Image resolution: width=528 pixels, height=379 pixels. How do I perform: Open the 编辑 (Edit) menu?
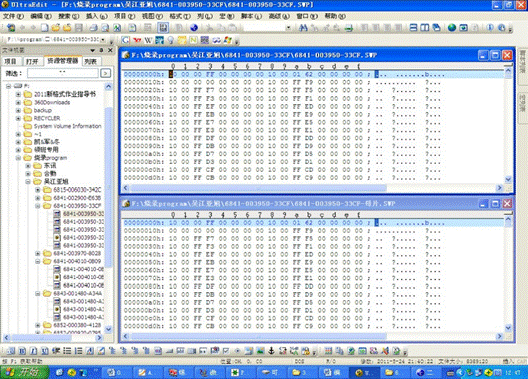coord(41,16)
